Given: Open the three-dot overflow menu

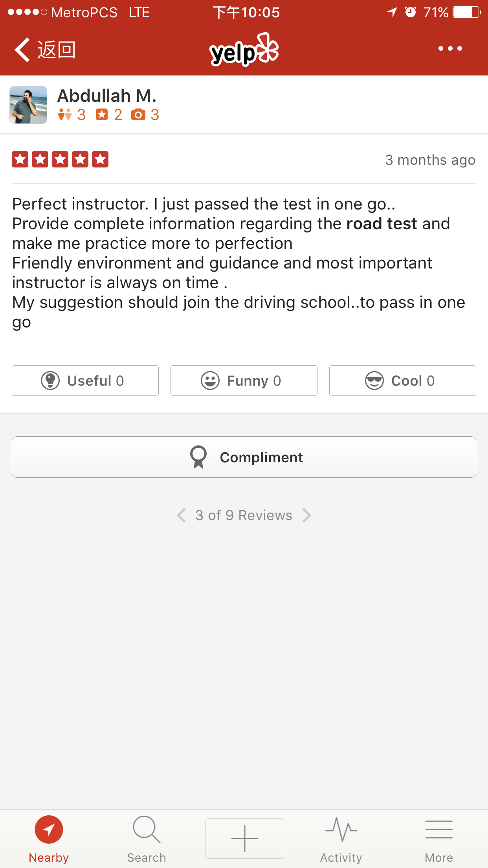Looking at the screenshot, I should pos(450,49).
